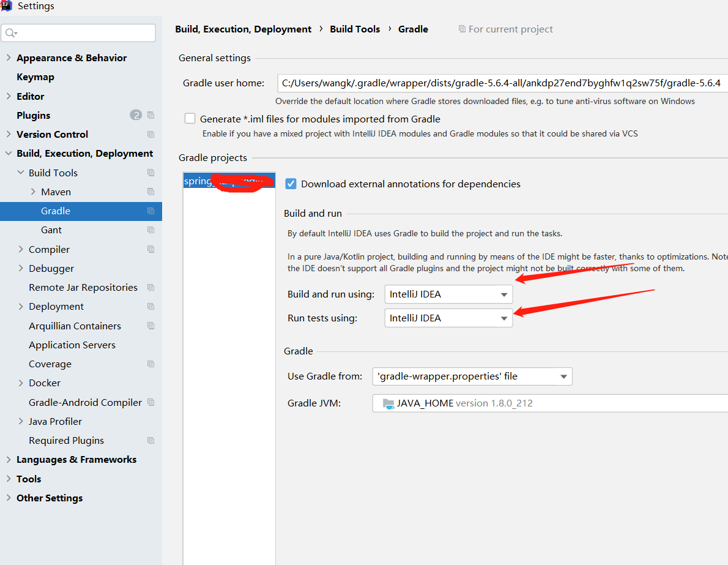Image resolution: width=728 pixels, height=565 pixels.
Task: Expand the Other Settings section
Action: 9,498
